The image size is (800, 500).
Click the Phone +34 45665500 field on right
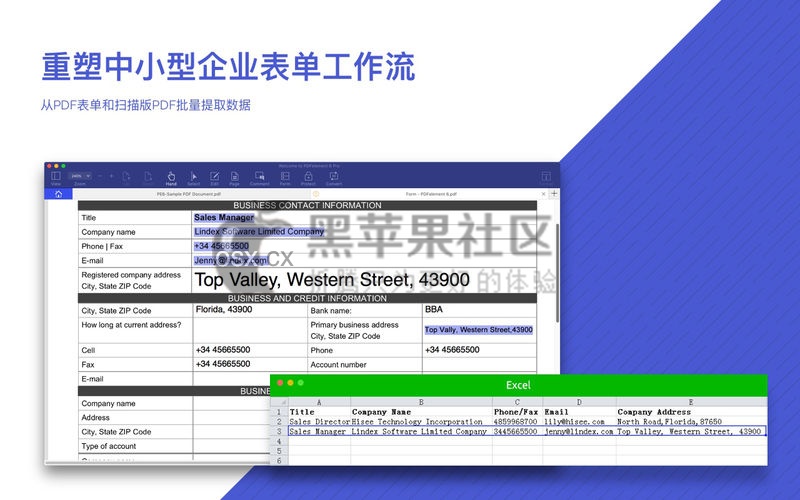click(x=479, y=349)
